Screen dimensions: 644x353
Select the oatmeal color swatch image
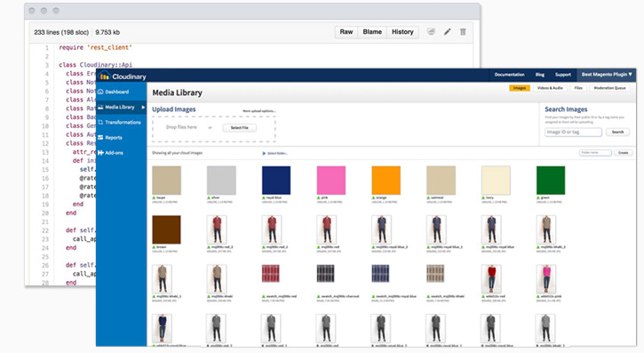441,181
